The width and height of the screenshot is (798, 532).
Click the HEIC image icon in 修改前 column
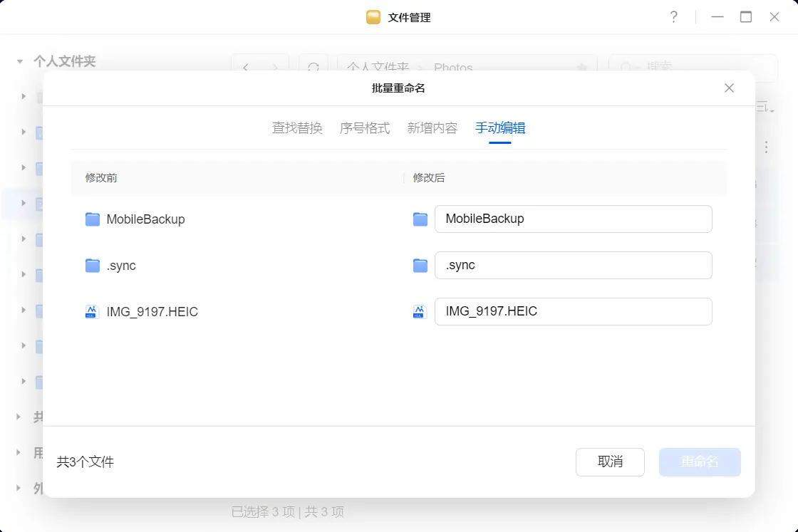pos(92,312)
